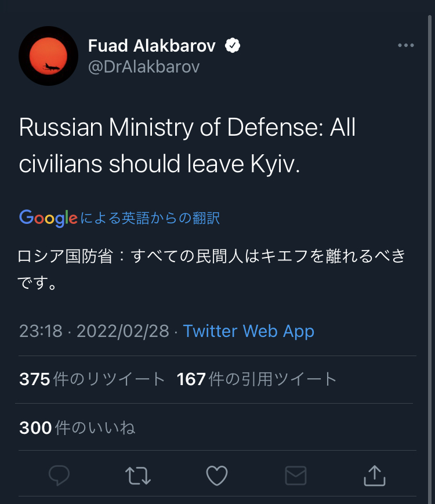Viewport: 435px width, 504px height.
Task: View the 167 件の引用ツイート list
Action: [257, 379]
